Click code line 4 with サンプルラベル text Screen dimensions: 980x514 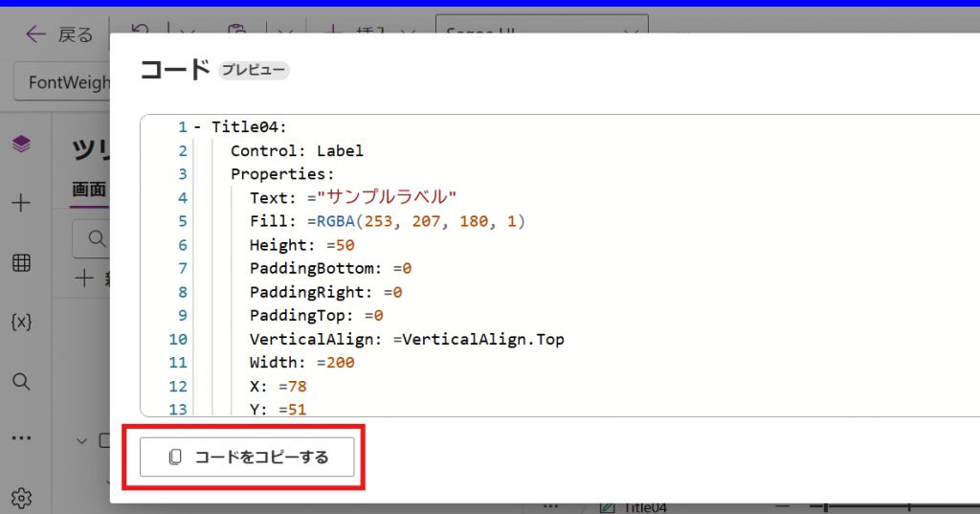[x=353, y=197]
